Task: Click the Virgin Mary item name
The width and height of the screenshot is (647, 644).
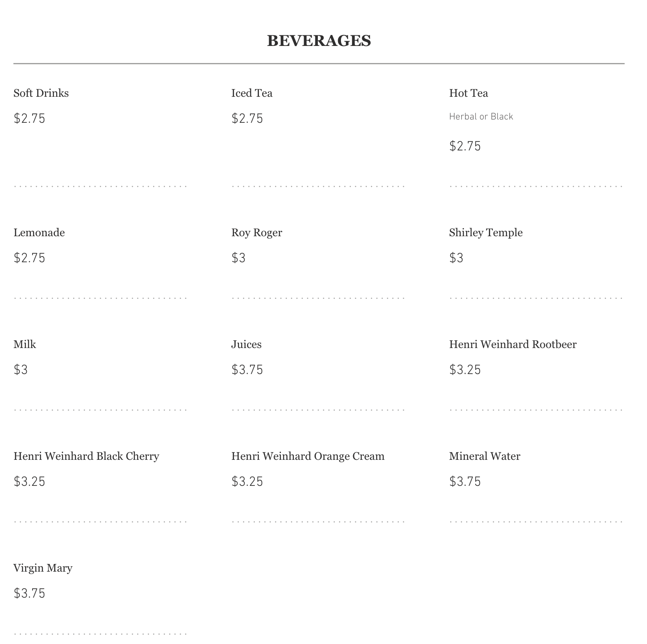Action: pos(43,568)
